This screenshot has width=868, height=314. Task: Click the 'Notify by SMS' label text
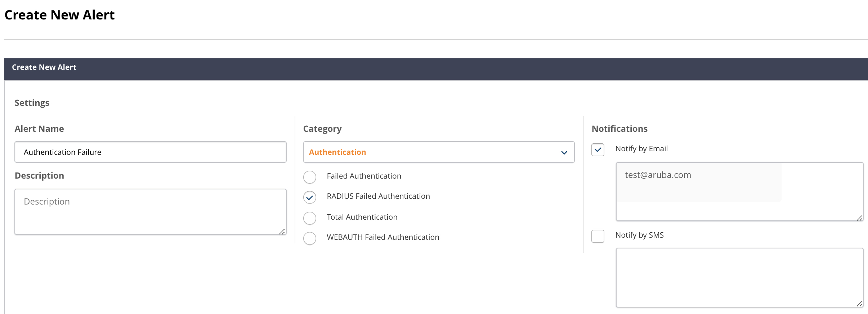(639, 235)
